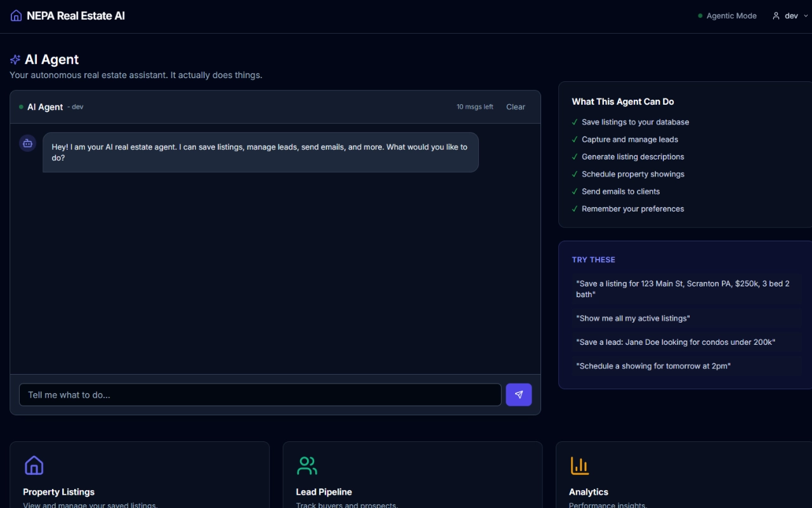Click the NEPA Real Estate AI title link
This screenshot has height=508, width=812.
75,16
